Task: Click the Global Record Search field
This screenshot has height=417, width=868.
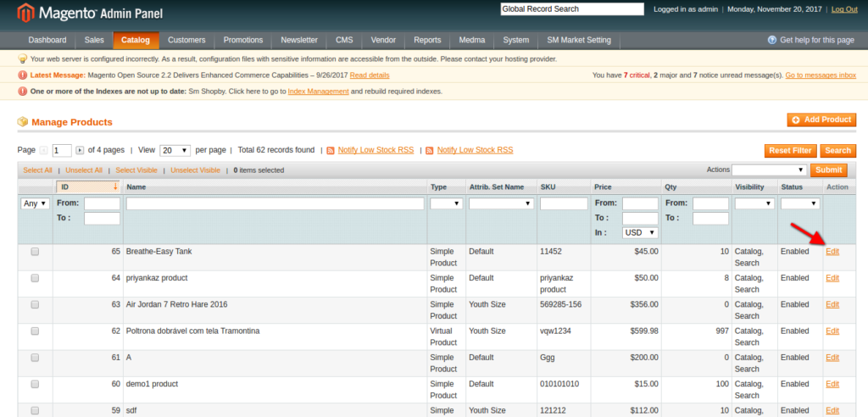Action: 572,9
